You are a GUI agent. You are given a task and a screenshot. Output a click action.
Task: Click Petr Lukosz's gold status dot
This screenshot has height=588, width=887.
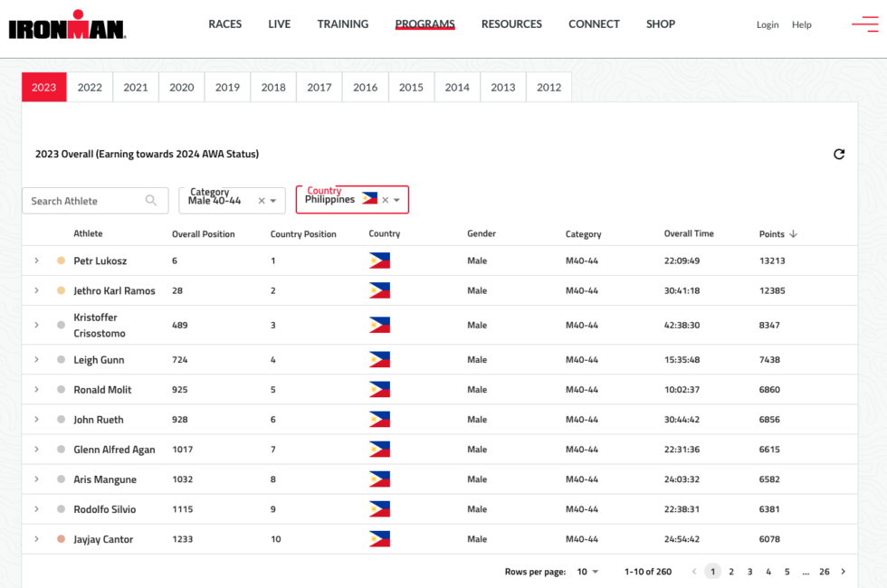point(62,261)
